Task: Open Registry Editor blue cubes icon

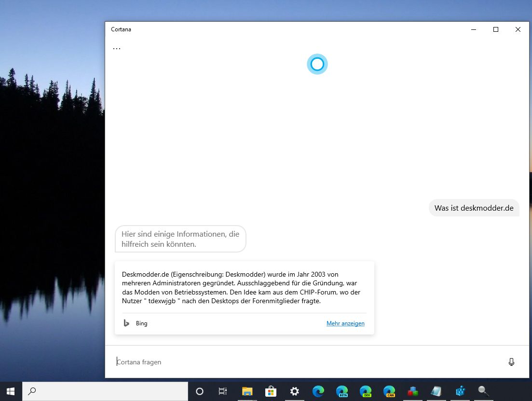Action: coord(460,391)
